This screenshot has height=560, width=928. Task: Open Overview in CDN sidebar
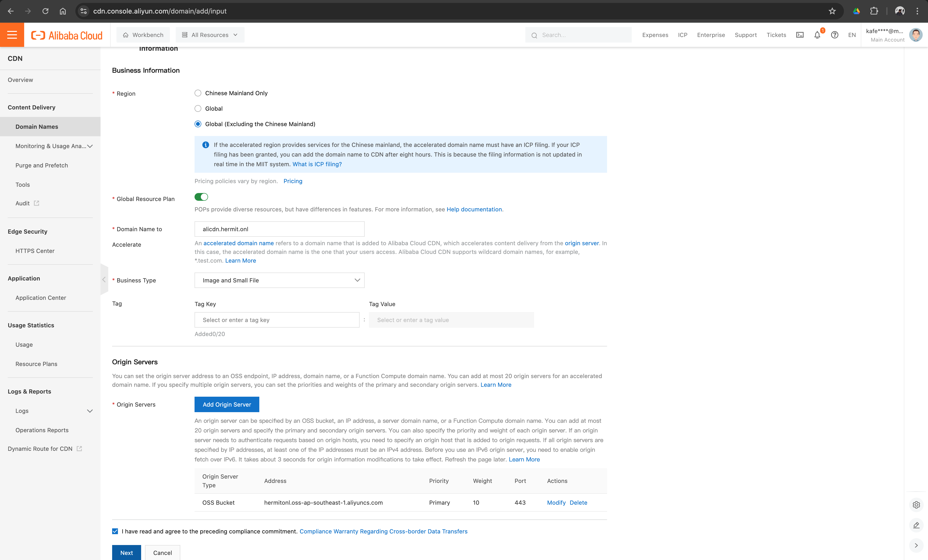[20, 80]
